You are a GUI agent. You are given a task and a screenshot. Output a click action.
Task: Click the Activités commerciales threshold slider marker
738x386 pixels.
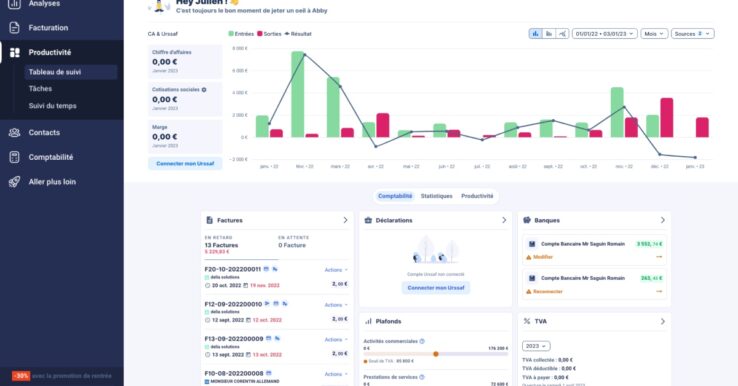[436, 354]
